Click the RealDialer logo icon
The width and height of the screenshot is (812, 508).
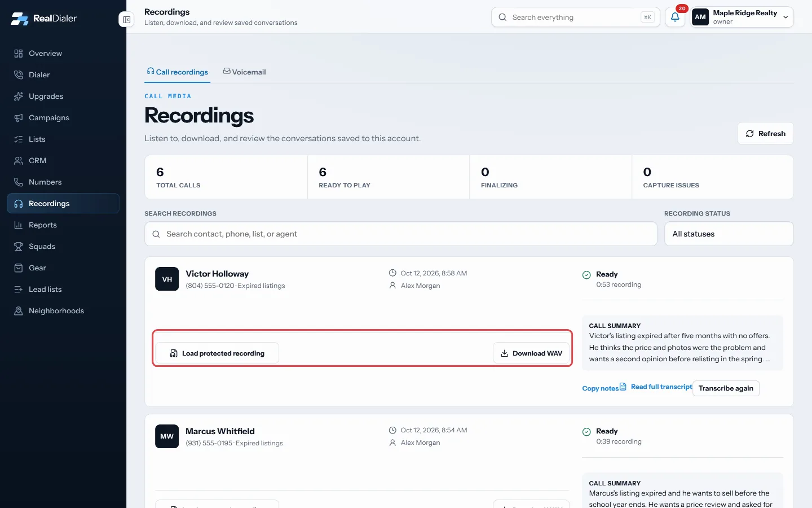pyautogui.click(x=19, y=19)
